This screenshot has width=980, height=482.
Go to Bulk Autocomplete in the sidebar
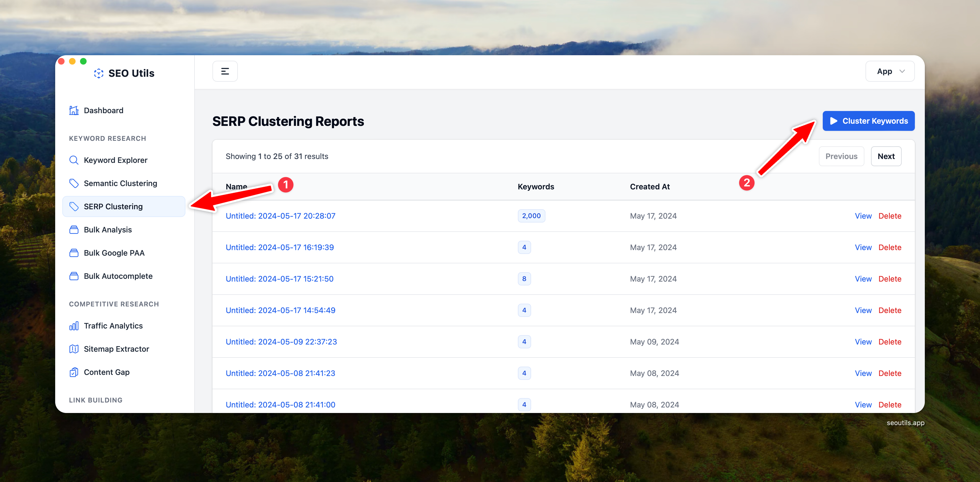[118, 276]
